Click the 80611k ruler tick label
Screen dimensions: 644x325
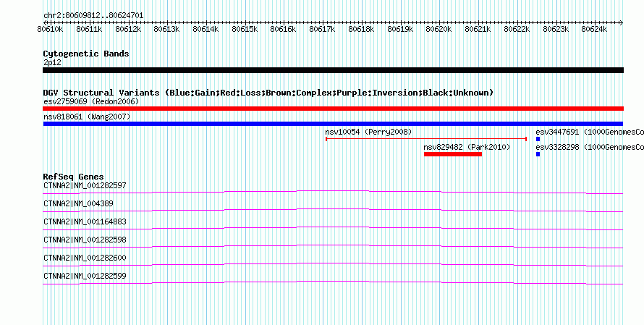click(89, 29)
